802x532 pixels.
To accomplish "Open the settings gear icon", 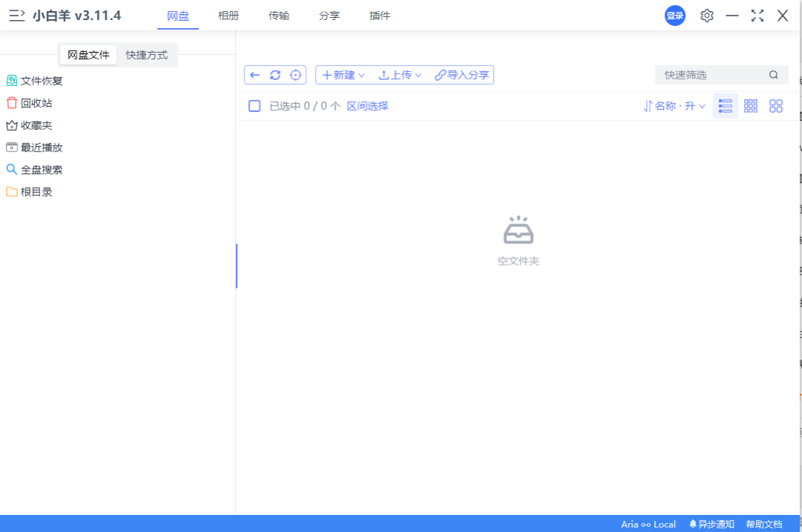I will click(706, 16).
